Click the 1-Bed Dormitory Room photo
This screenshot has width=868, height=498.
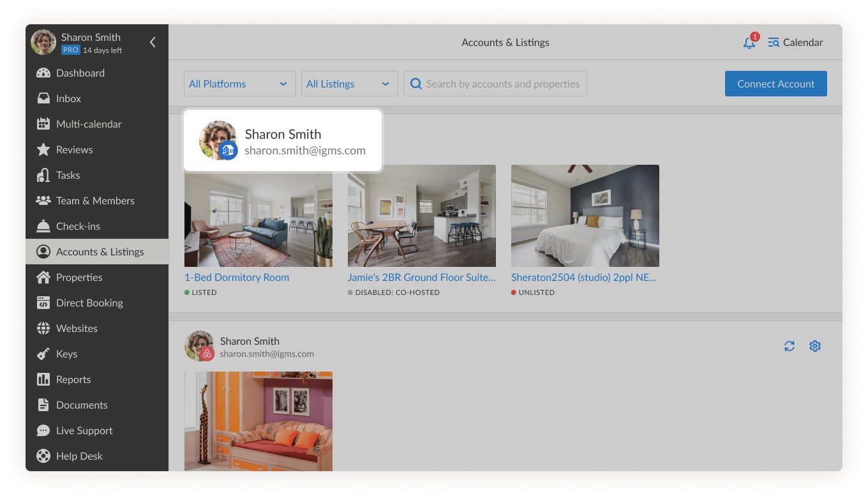(258, 216)
